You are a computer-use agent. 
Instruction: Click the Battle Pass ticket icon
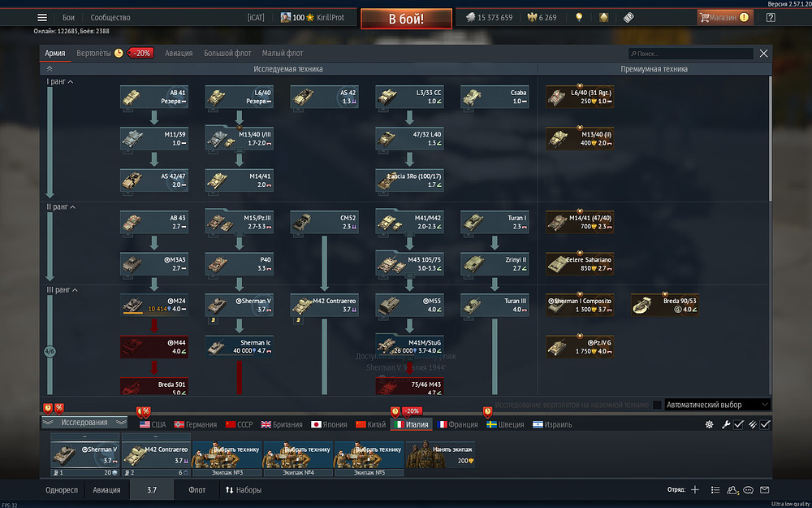coord(628,18)
